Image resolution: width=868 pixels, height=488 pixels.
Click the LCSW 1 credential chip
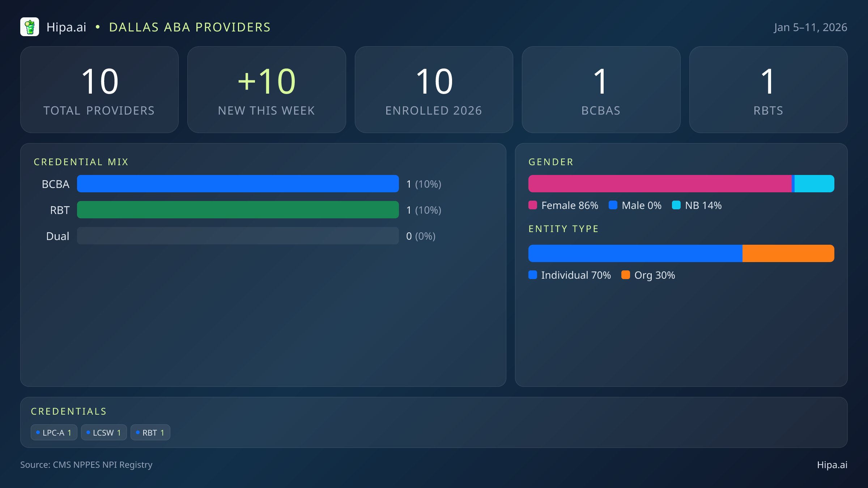pos(104,432)
